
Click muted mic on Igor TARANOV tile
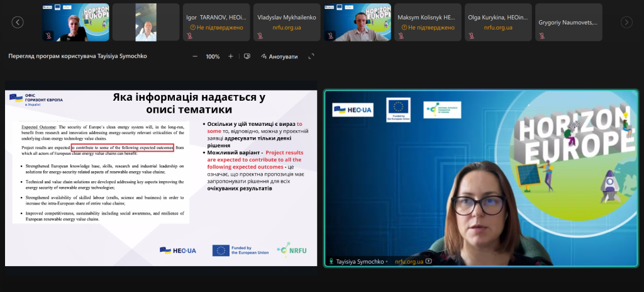pos(190,36)
